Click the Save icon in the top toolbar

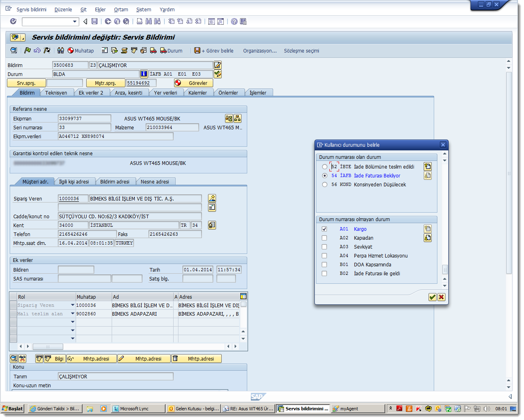tap(94, 21)
